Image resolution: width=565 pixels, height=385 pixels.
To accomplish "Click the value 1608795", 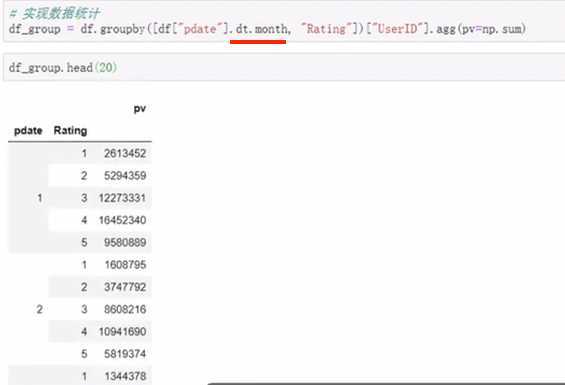I will [125, 265].
